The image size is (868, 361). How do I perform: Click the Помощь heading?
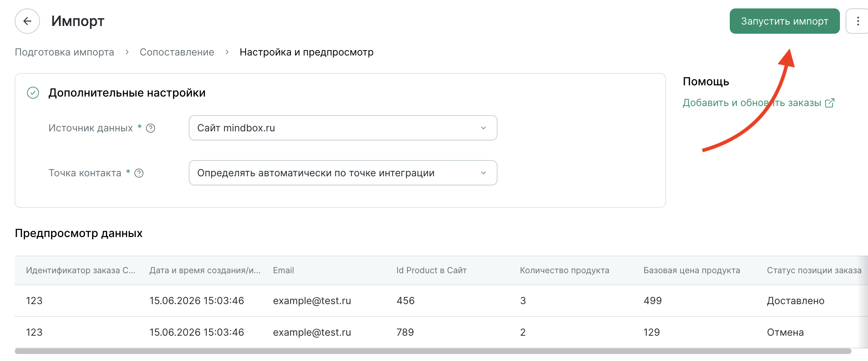tap(706, 81)
